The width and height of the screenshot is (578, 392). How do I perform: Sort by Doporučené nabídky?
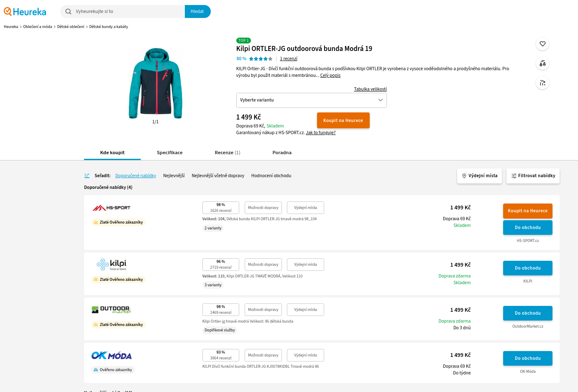(x=136, y=176)
